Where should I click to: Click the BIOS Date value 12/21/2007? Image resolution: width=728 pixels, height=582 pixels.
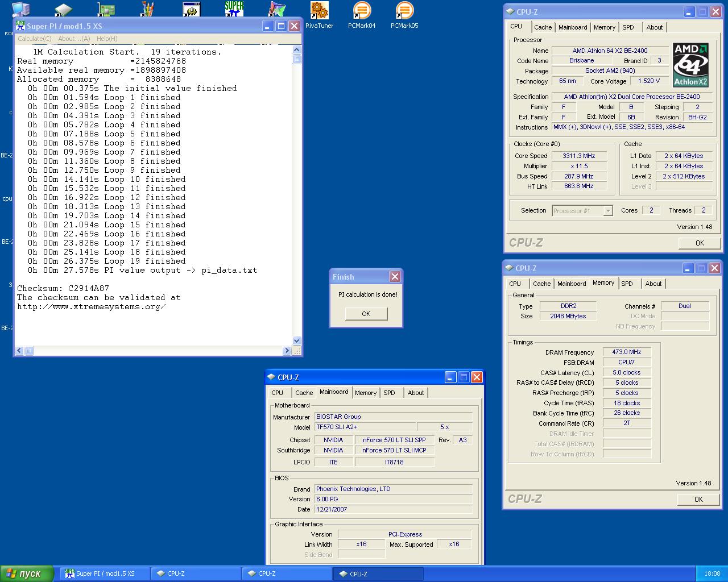[394, 509]
